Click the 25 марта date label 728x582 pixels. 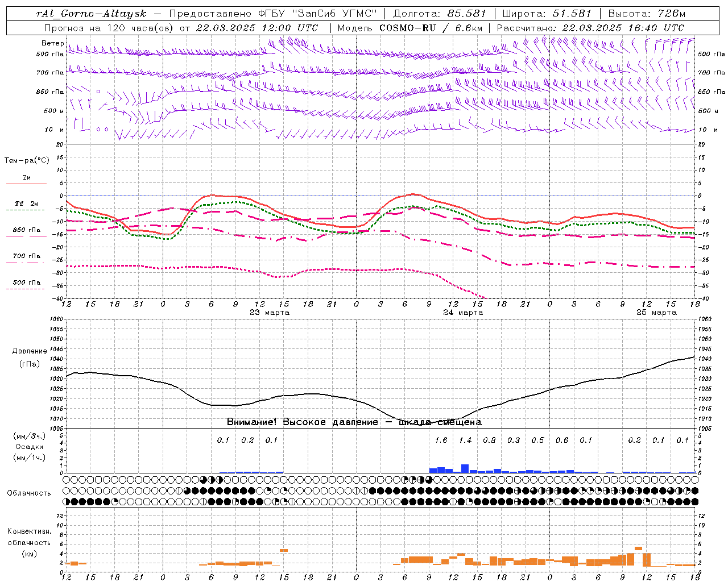tap(656, 313)
